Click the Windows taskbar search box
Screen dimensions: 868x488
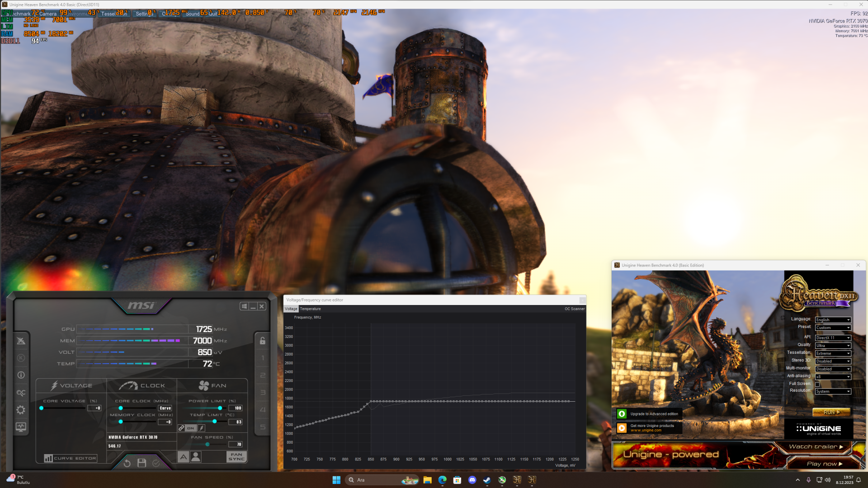pos(373,480)
